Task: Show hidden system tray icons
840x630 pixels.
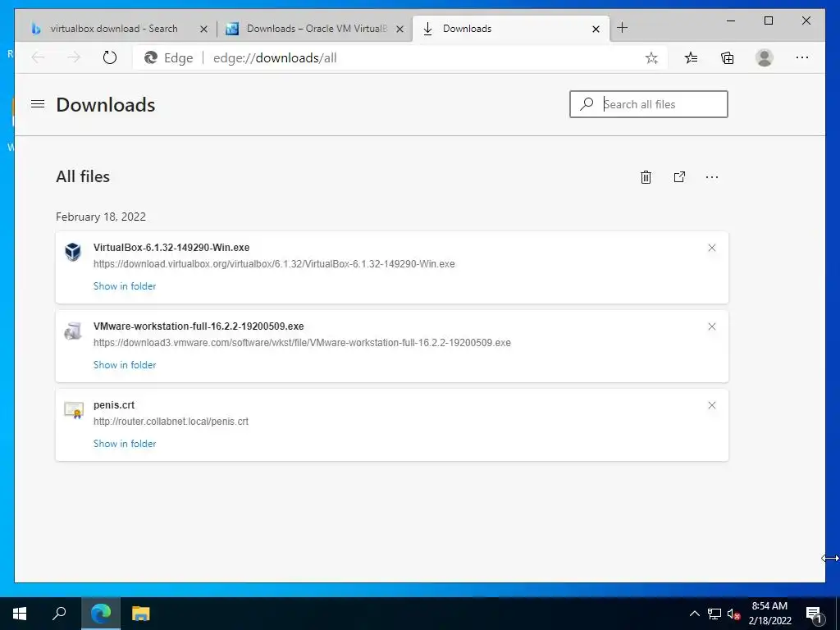Action: coord(694,614)
